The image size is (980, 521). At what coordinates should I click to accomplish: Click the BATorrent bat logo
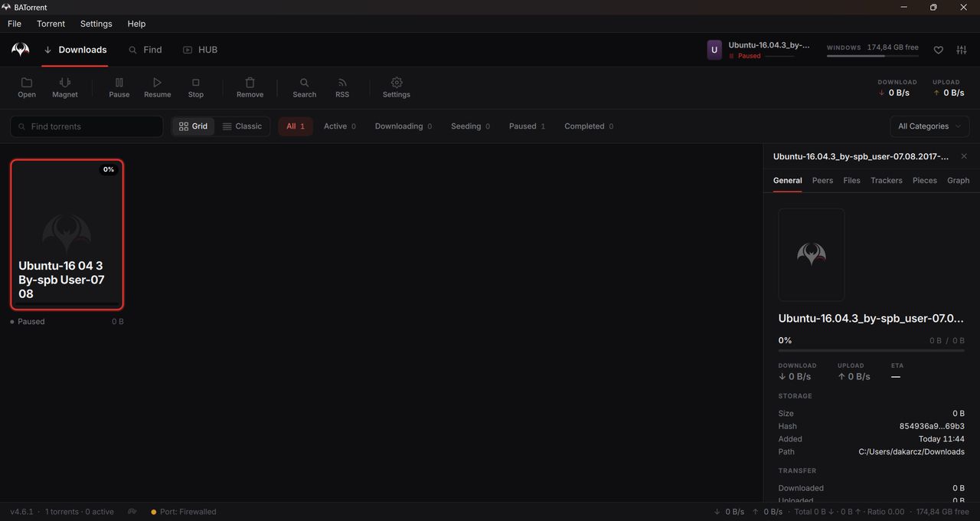click(21, 50)
